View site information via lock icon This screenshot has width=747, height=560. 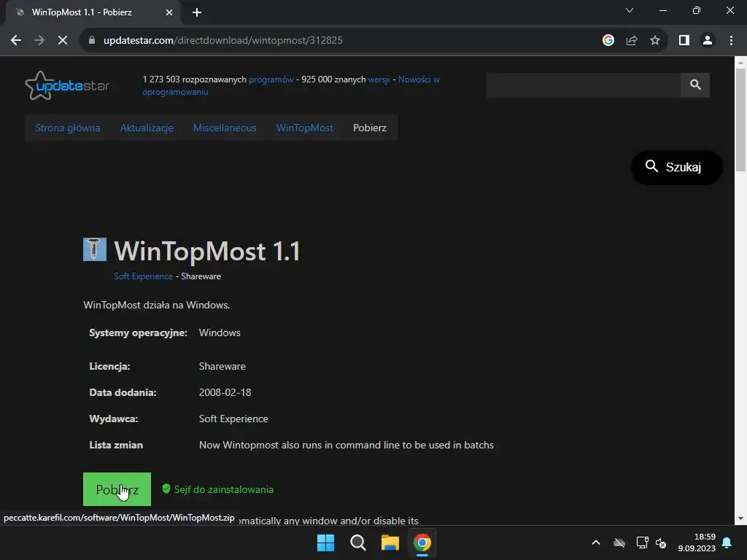(92, 41)
